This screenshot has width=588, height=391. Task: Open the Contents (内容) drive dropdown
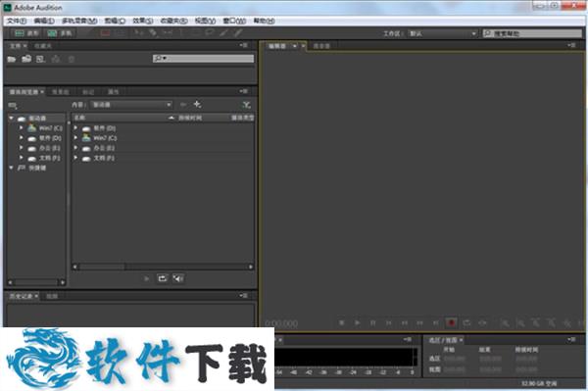click(131, 105)
